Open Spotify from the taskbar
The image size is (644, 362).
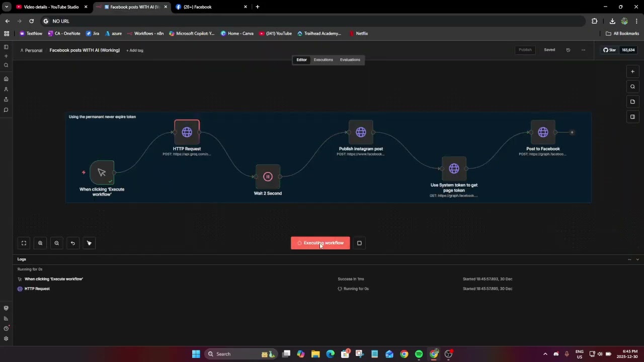coord(419,354)
